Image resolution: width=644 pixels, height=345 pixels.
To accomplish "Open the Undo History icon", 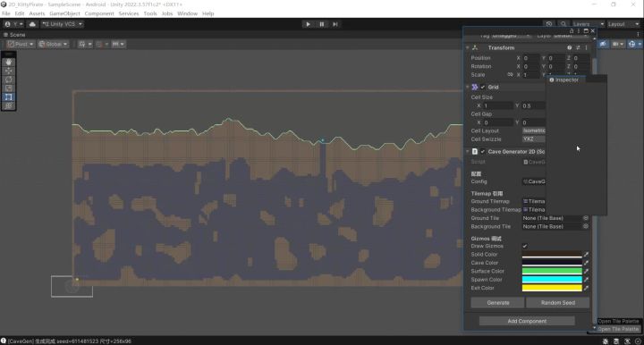I will 549,24.
